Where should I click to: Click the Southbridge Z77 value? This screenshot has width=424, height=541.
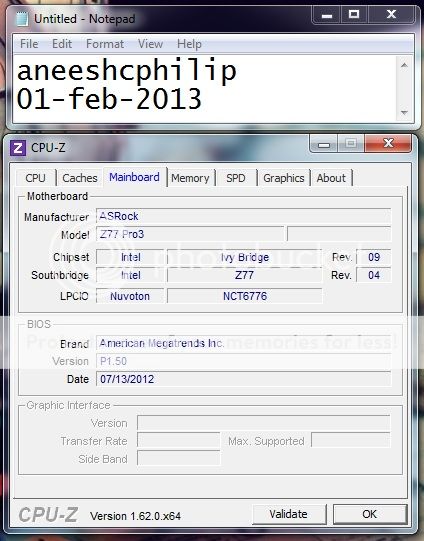pos(245,275)
